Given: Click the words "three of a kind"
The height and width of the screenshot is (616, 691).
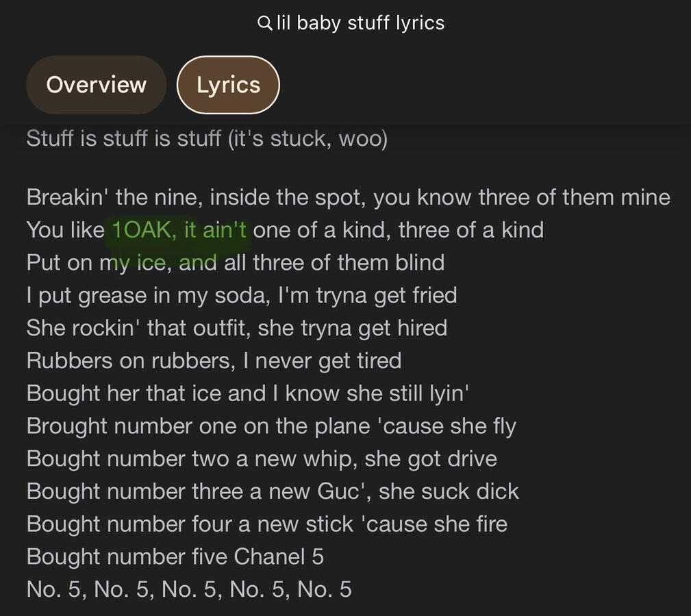Looking at the screenshot, I should pyautogui.click(x=471, y=230).
